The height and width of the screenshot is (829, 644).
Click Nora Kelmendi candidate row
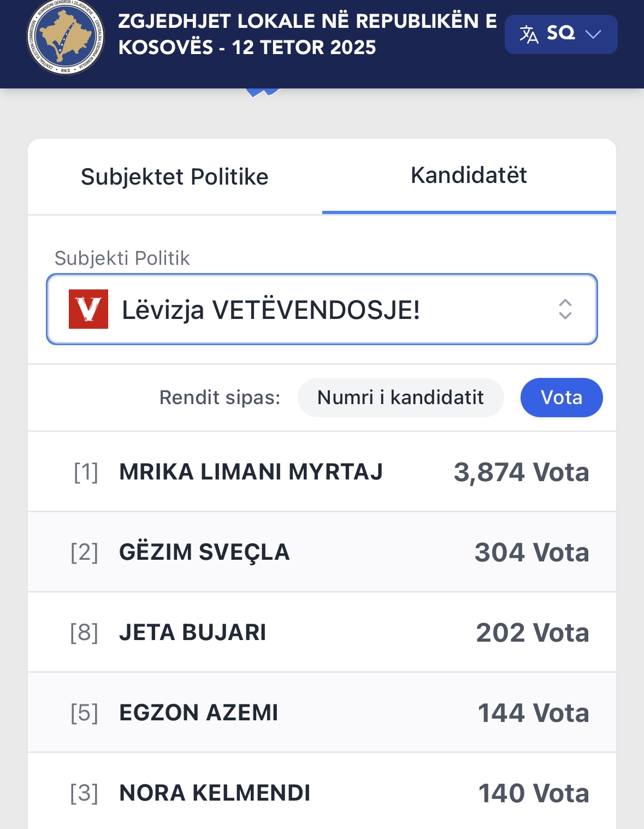(x=215, y=793)
